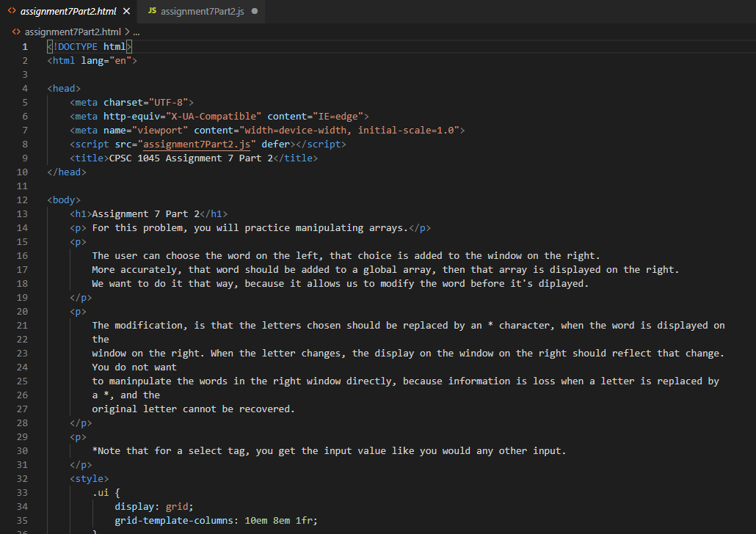Click line number 32 in the gutter

pyautogui.click(x=22, y=478)
